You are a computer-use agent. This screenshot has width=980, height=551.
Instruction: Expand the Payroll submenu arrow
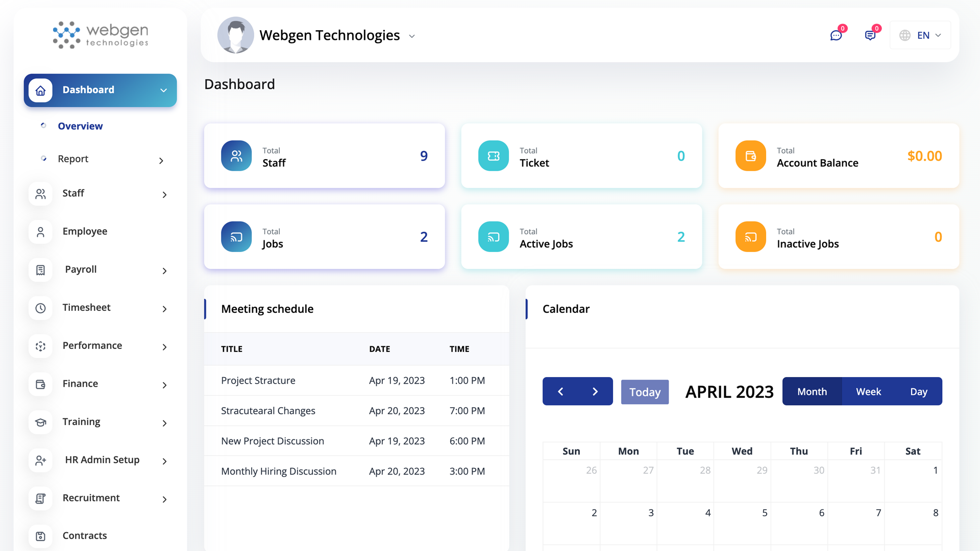(164, 271)
